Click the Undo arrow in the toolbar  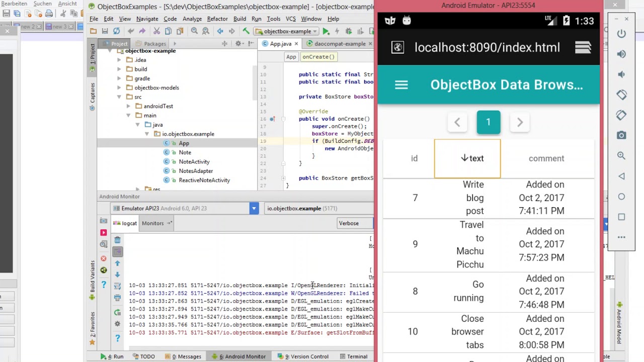131,31
